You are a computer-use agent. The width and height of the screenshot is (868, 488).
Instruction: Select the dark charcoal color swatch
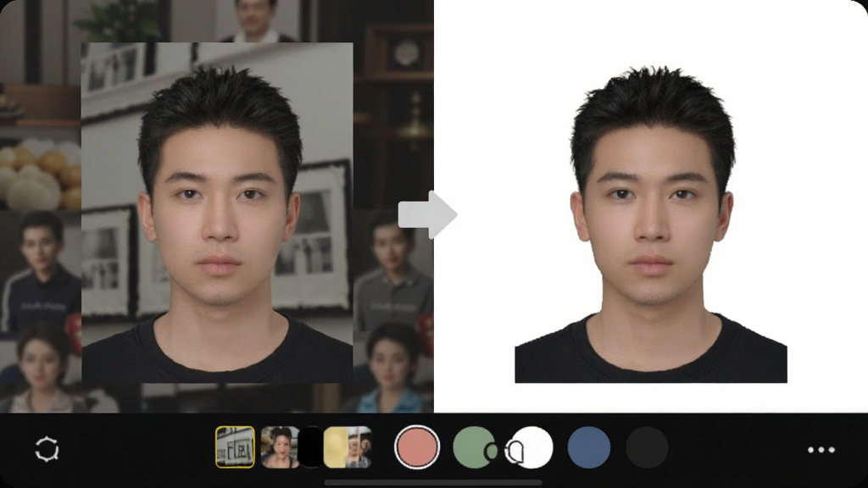(647, 447)
